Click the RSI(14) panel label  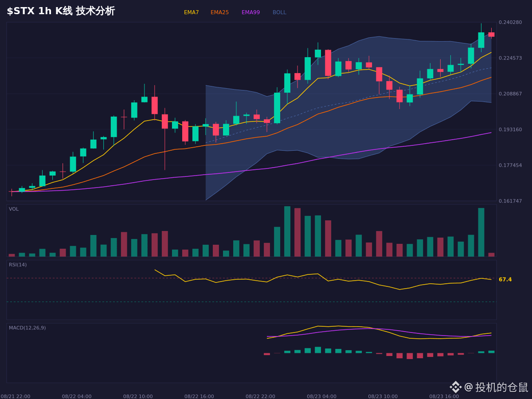point(18,265)
